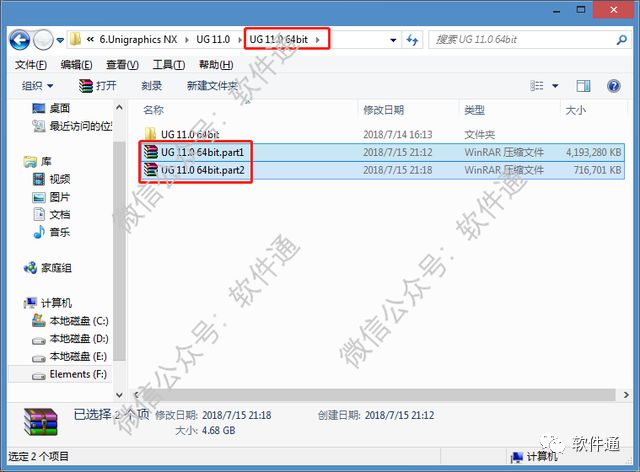Open help with question mark icon
Screen dimensions: 640x472
point(613,86)
